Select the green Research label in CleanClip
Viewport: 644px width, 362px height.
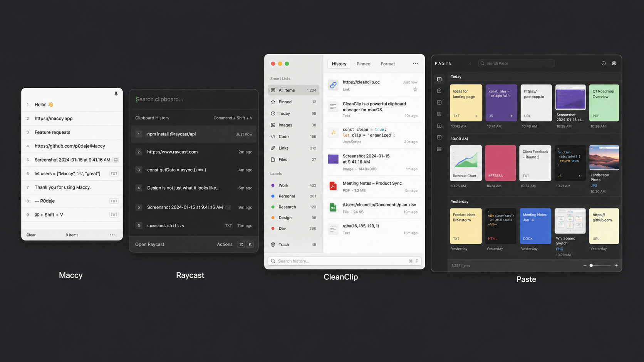[x=293, y=207]
